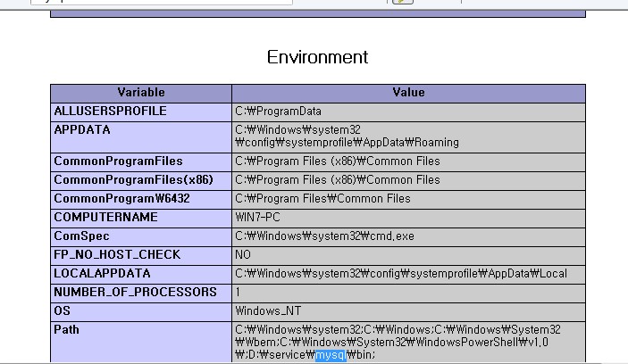628x364 pixels.
Task: Click the 'Variable' column header
Action: pyautogui.click(x=141, y=93)
